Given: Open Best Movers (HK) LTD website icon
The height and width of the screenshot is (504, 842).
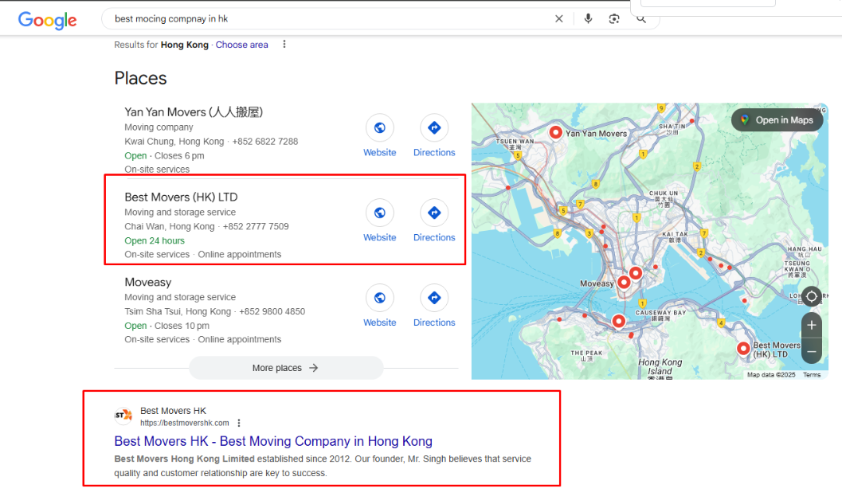Looking at the screenshot, I should pyautogui.click(x=380, y=213).
